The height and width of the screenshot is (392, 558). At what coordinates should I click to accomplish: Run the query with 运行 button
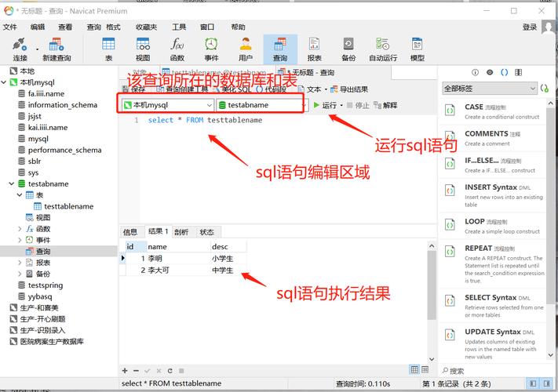pos(325,106)
